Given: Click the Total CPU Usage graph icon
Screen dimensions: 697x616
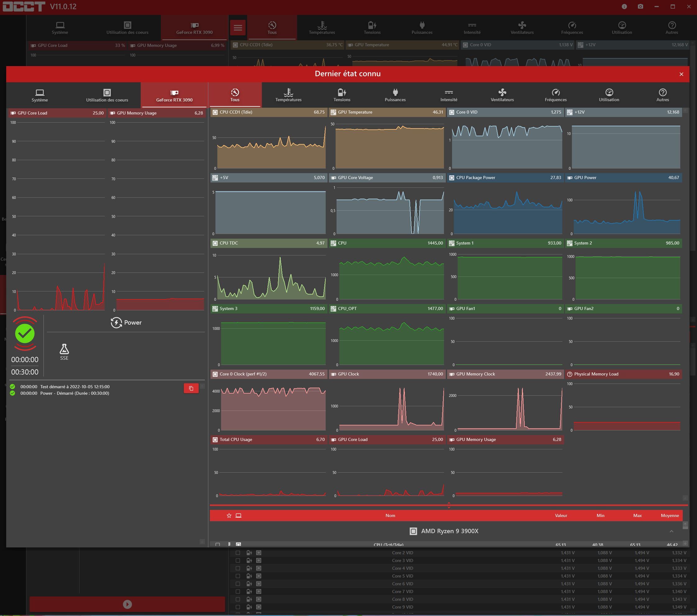Looking at the screenshot, I should (215, 439).
